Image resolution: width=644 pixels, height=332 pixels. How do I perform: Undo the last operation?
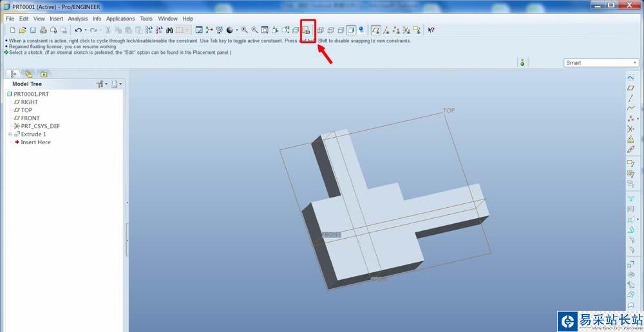point(78,30)
